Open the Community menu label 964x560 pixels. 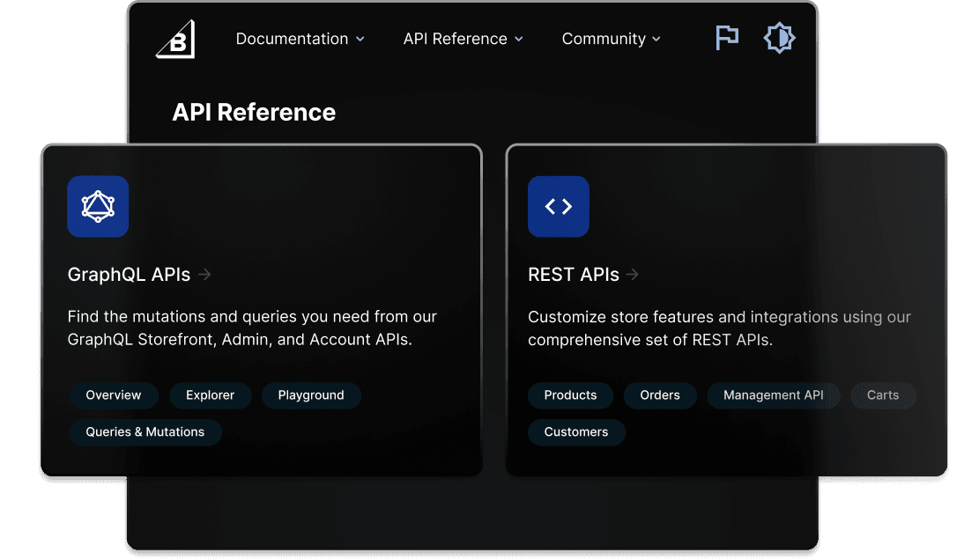point(604,39)
